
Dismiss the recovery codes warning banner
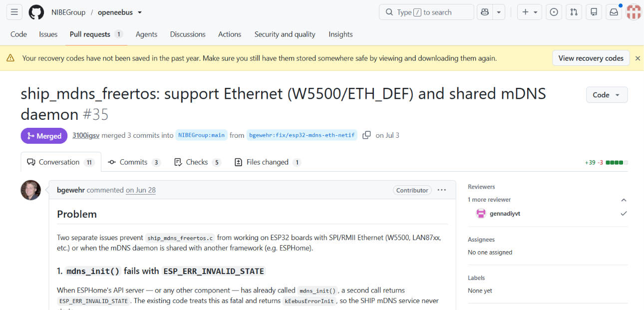638,58
